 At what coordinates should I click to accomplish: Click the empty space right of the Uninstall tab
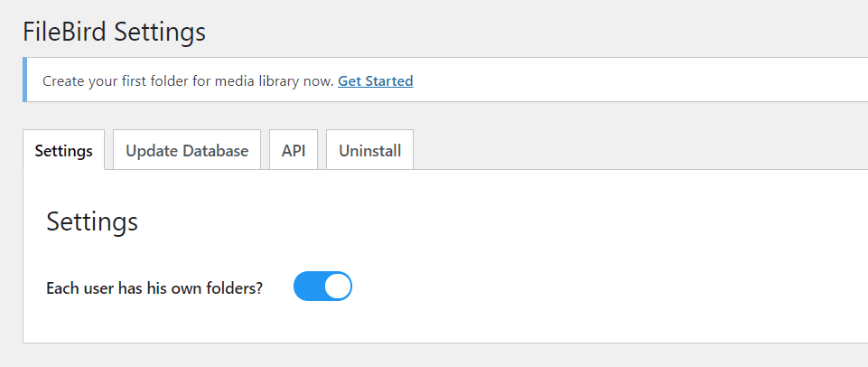click(x=632, y=149)
